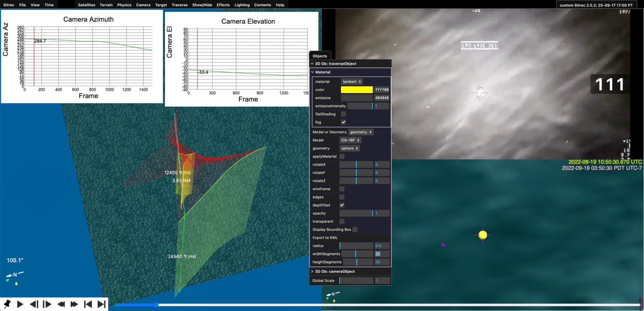Uncheck the fog checkbox
The width and height of the screenshot is (644, 311).
[x=343, y=122]
